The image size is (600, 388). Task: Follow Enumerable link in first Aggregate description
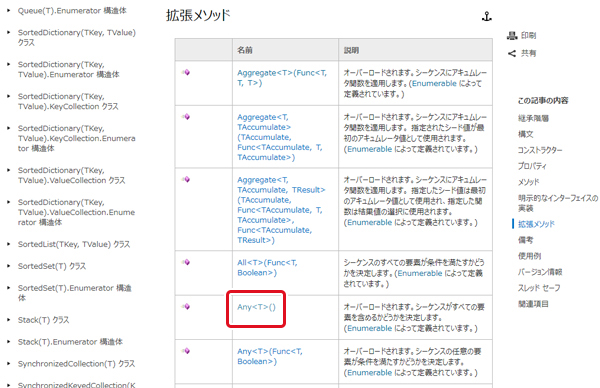click(434, 83)
